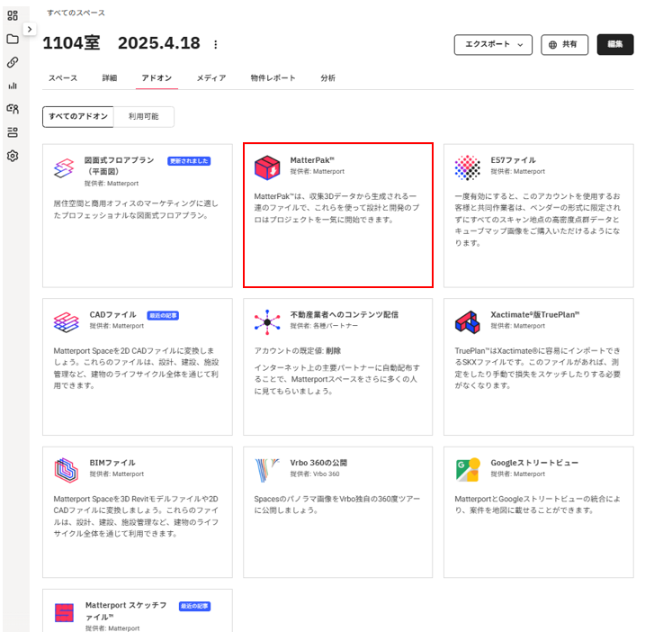Open the dashboard grid icon in sidebar
This screenshot has width=672, height=641.
[13, 15]
